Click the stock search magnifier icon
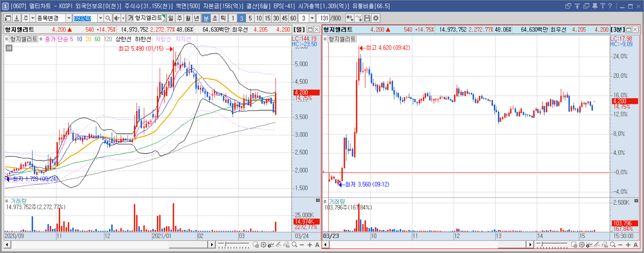 coord(108,18)
